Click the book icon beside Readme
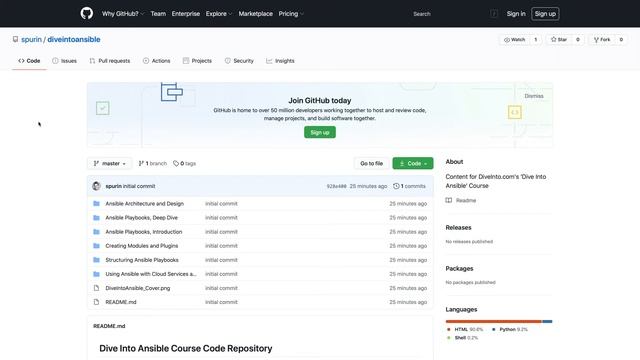 pyautogui.click(x=449, y=200)
